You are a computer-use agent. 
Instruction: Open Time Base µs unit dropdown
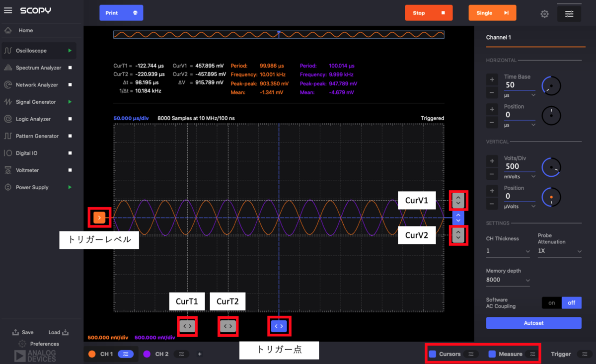tap(520, 95)
